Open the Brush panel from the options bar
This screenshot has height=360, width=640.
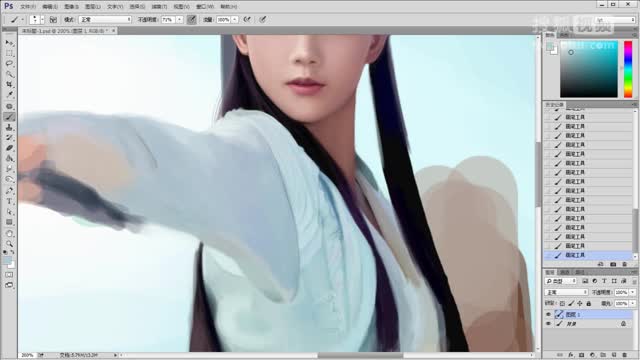coord(53,20)
